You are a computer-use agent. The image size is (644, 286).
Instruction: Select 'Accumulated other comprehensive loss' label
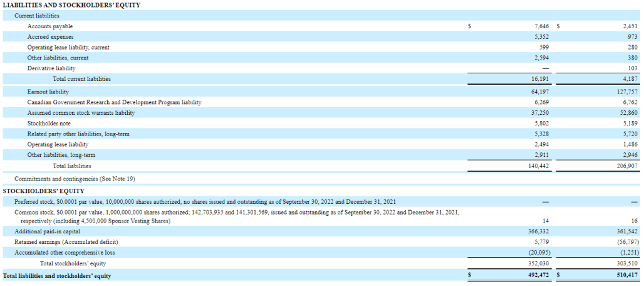pyautogui.click(x=65, y=253)
